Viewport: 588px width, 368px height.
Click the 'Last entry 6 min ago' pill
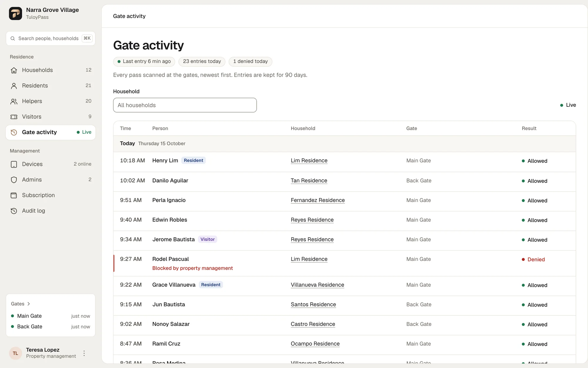coord(144,62)
